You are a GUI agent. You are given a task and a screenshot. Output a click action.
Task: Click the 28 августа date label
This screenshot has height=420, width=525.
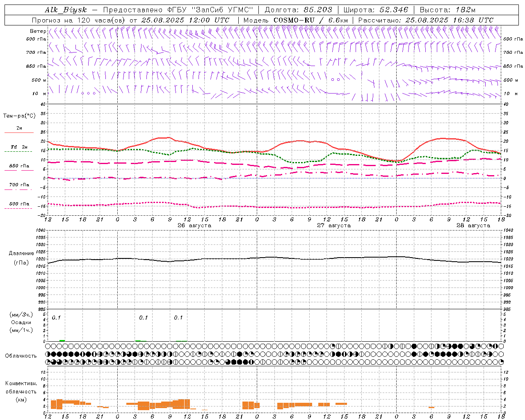click(473, 226)
